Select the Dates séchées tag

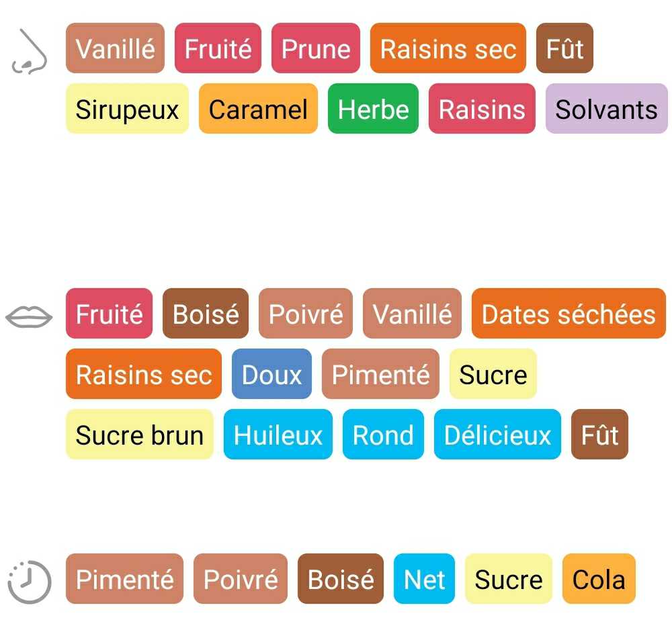coord(569,314)
